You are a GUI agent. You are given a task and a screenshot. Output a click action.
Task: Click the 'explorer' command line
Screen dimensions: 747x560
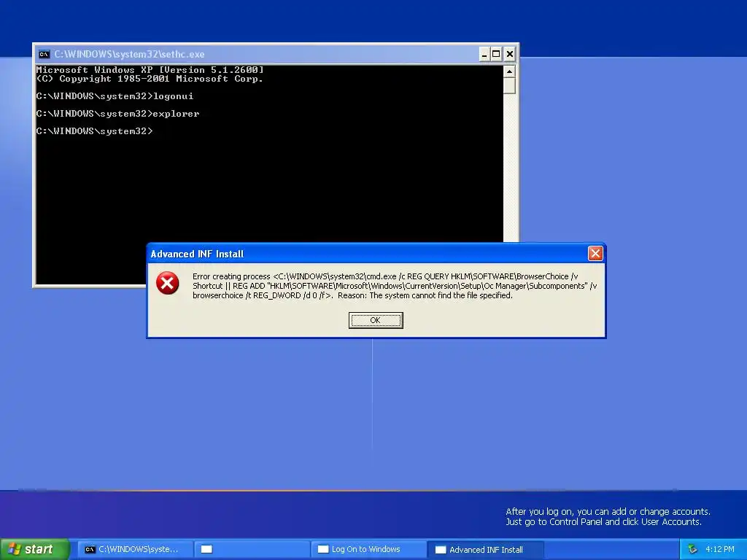tap(117, 114)
